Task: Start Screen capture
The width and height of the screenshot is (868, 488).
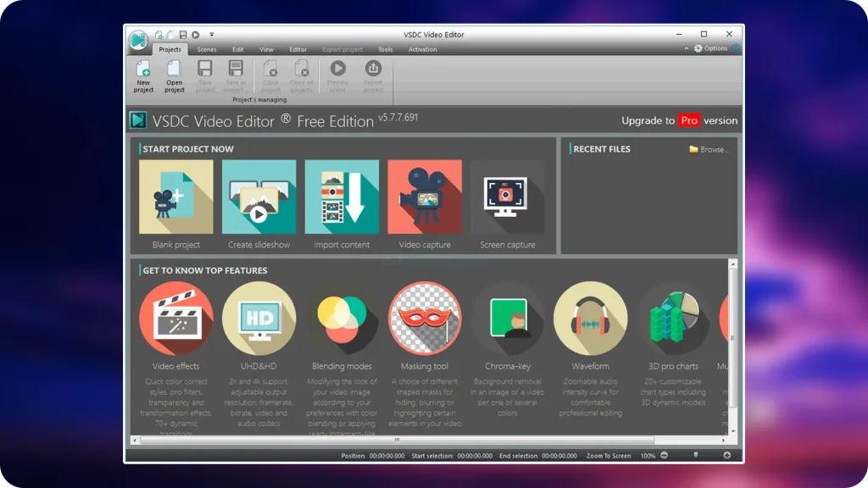Action: click(x=507, y=197)
